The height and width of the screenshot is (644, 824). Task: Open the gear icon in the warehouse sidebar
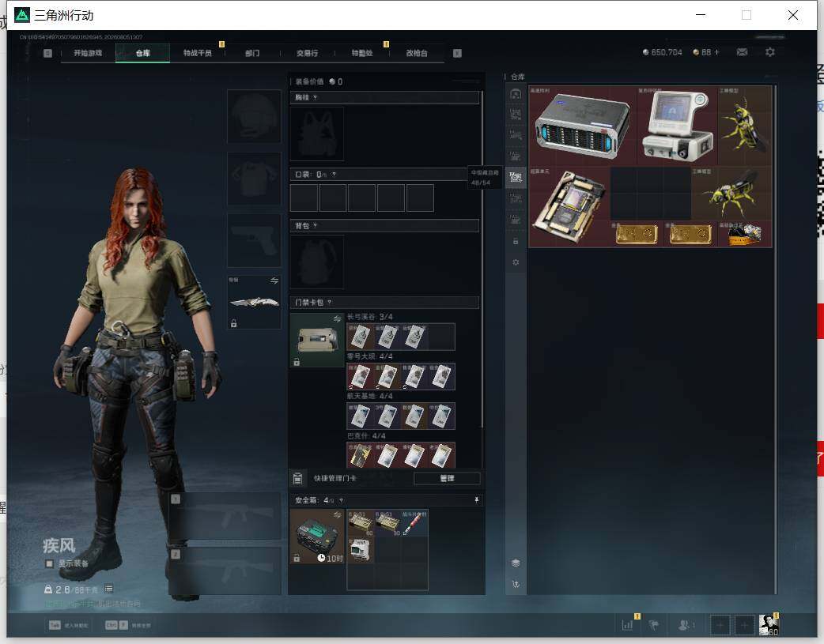tap(516, 262)
